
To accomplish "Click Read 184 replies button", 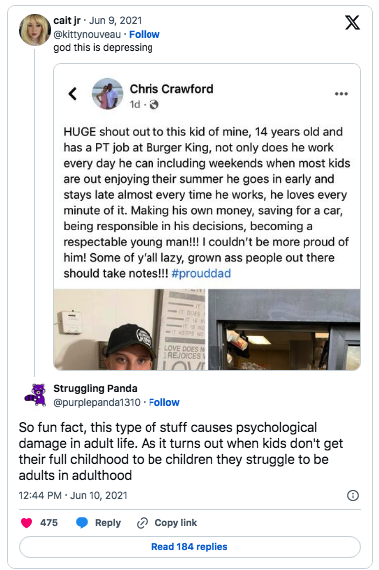I will click(190, 547).
